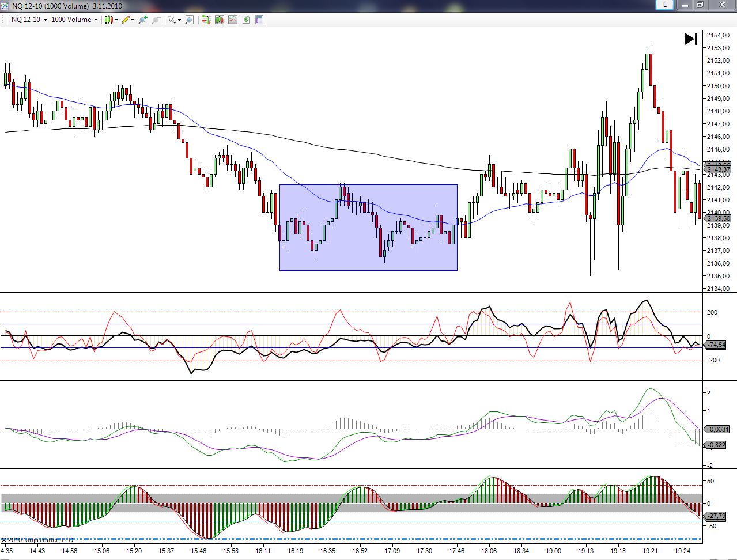Click the -0,882 MACD value marker
Image resolution: width=737 pixels, height=560 pixels.
pyautogui.click(x=716, y=445)
